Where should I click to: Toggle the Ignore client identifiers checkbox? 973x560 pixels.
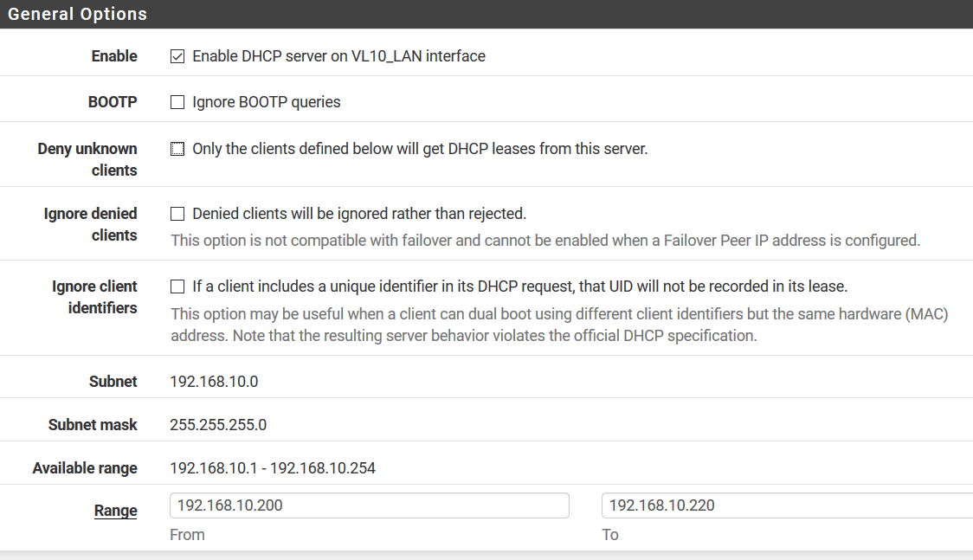(x=177, y=286)
